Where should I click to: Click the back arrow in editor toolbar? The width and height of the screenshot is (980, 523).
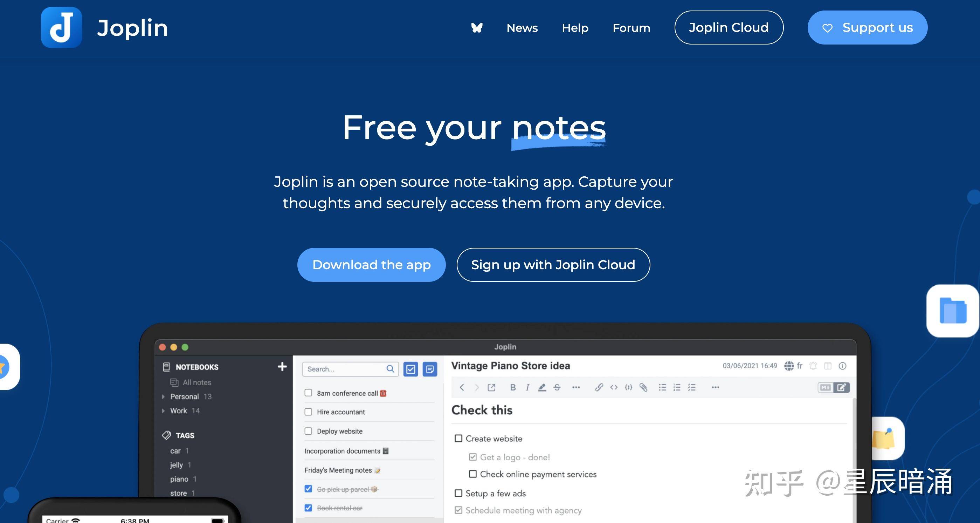(x=462, y=387)
